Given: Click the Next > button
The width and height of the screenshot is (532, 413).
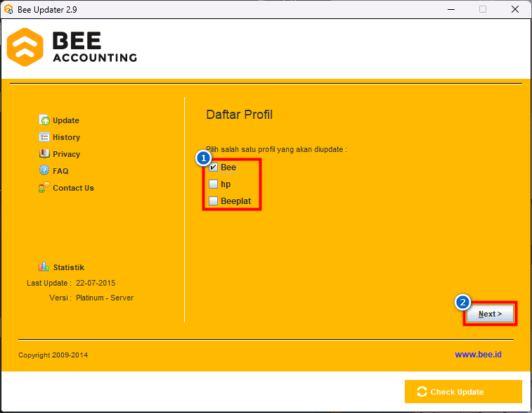Looking at the screenshot, I should [x=490, y=314].
